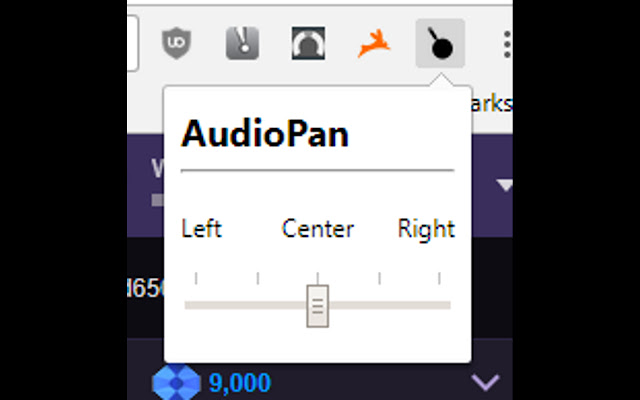The width and height of the screenshot is (640, 400).
Task: Click the exclamation mark extension icon
Action: 242,43
